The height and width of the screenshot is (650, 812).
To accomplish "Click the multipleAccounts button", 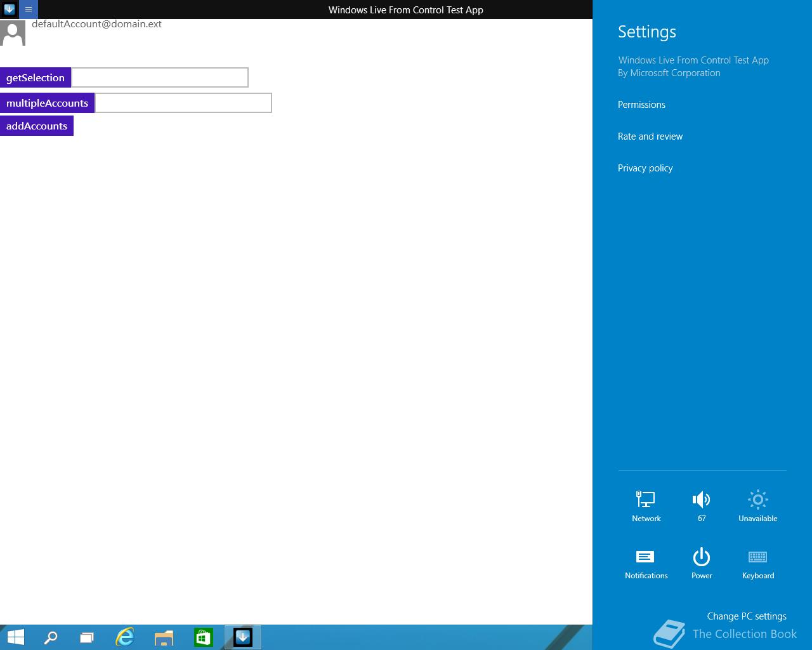I will 47,103.
